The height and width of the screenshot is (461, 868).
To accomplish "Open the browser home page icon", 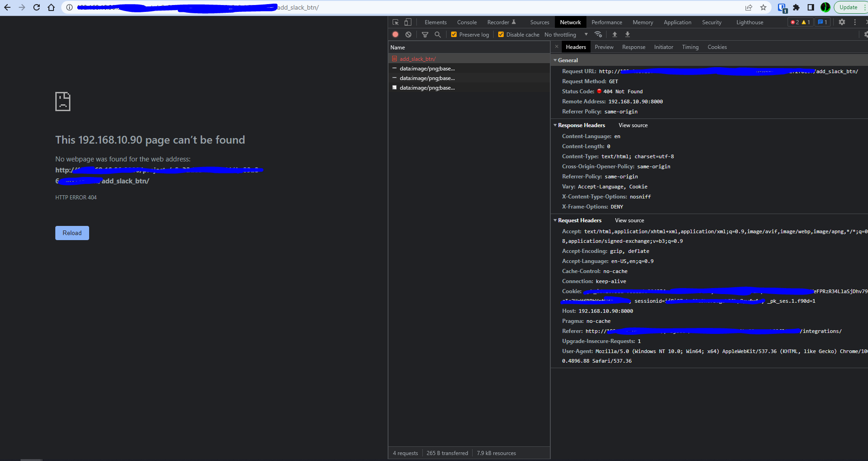I will pos(51,7).
